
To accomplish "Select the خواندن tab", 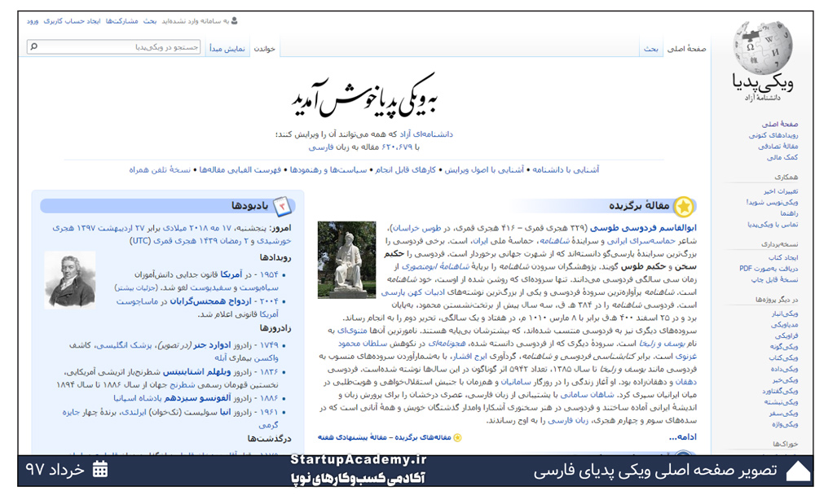I will 265,49.
